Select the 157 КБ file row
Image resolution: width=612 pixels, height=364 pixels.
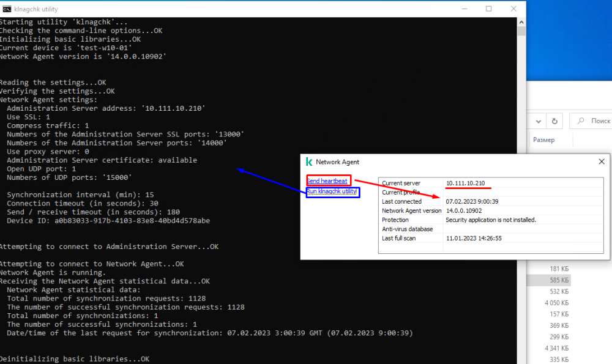click(549, 314)
